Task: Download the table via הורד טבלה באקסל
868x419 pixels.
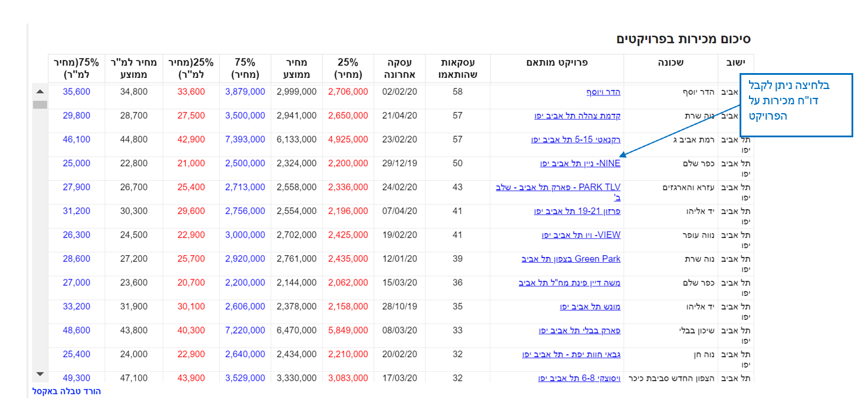Action: tap(67, 391)
